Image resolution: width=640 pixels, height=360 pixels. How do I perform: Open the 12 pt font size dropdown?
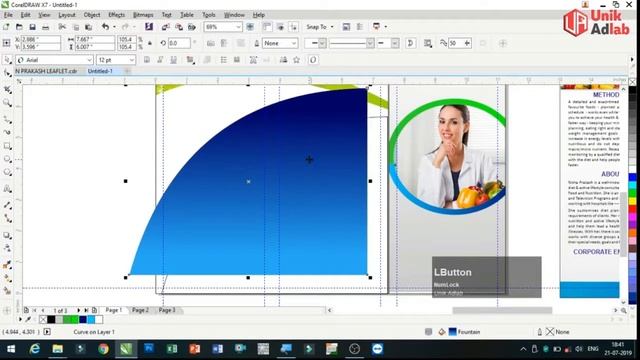point(131,60)
